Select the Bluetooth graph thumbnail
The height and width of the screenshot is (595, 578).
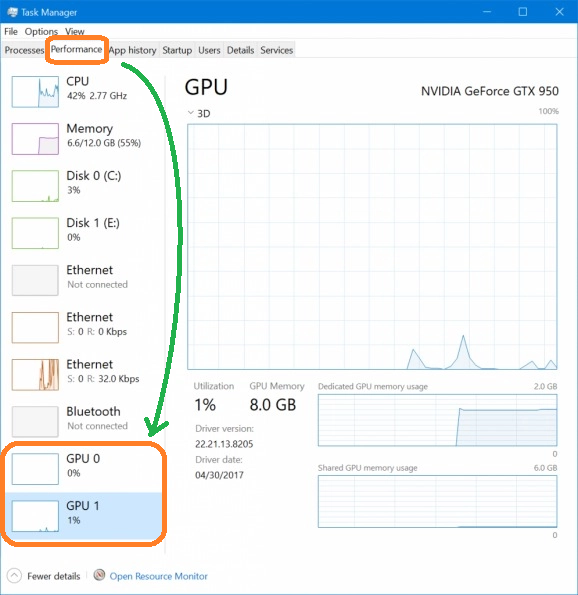tap(35, 422)
